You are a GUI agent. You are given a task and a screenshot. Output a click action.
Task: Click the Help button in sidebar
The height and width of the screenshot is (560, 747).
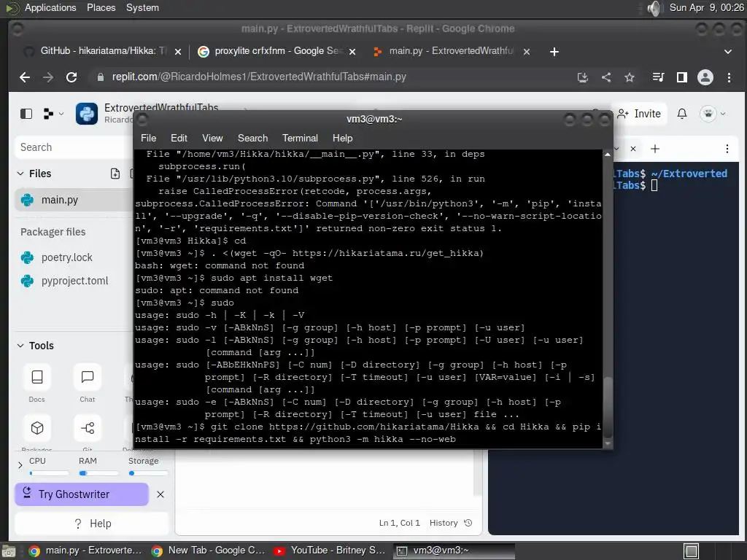93,524
